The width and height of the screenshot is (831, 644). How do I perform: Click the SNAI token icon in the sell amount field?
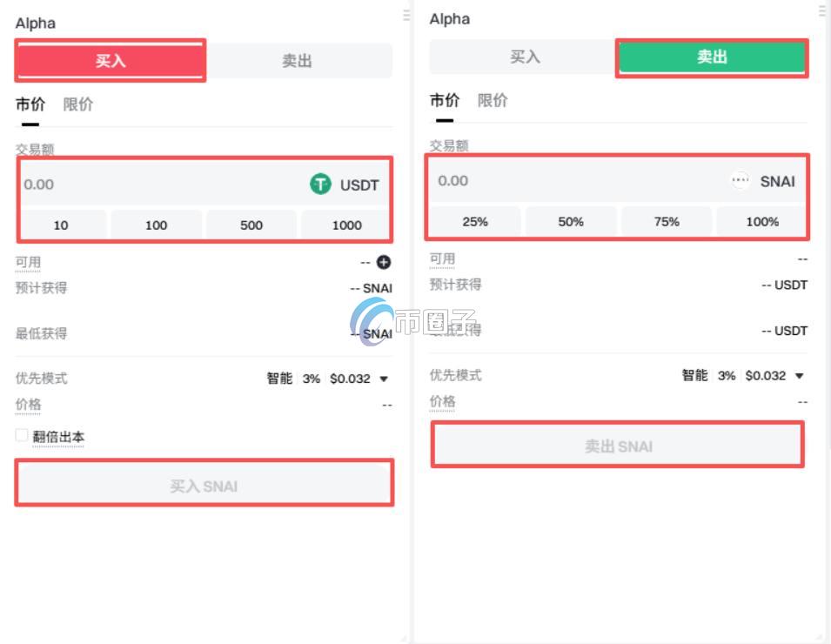pyautogui.click(x=740, y=181)
